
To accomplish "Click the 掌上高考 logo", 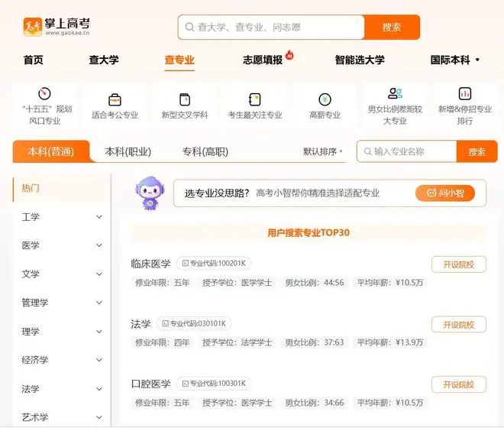I will (57, 27).
